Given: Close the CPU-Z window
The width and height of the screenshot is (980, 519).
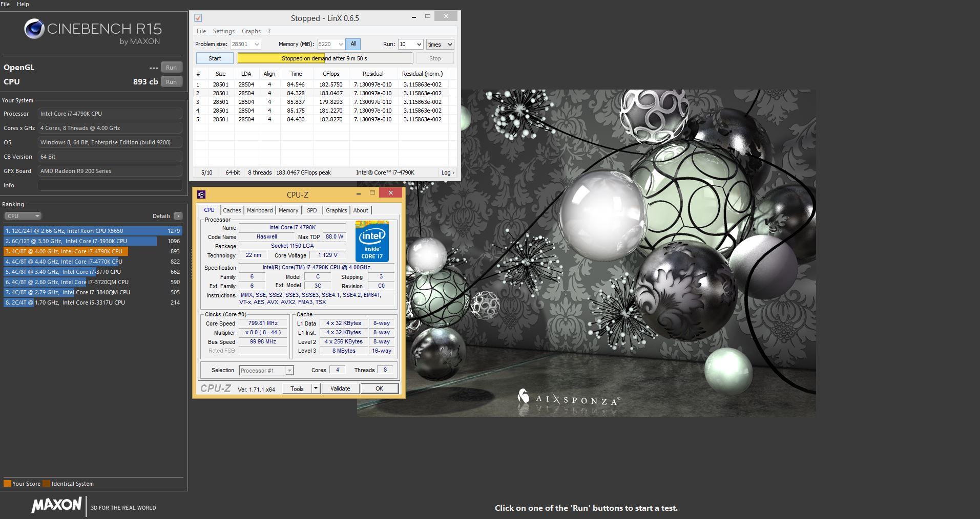Looking at the screenshot, I should [x=391, y=193].
